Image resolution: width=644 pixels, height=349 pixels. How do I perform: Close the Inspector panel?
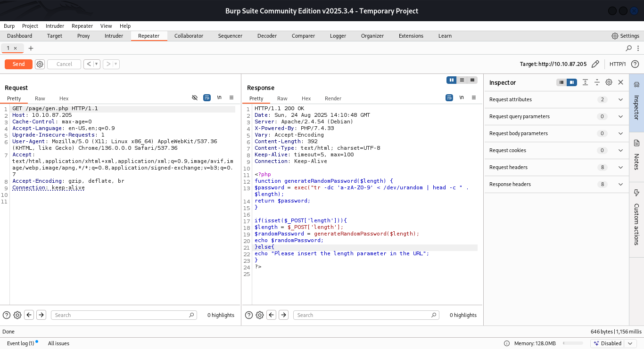pyautogui.click(x=620, y=82)
